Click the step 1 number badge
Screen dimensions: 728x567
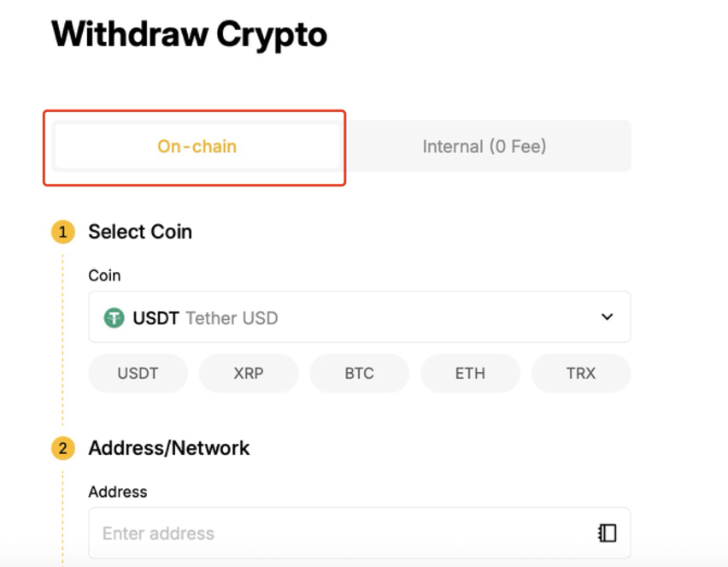pos(62,232)
